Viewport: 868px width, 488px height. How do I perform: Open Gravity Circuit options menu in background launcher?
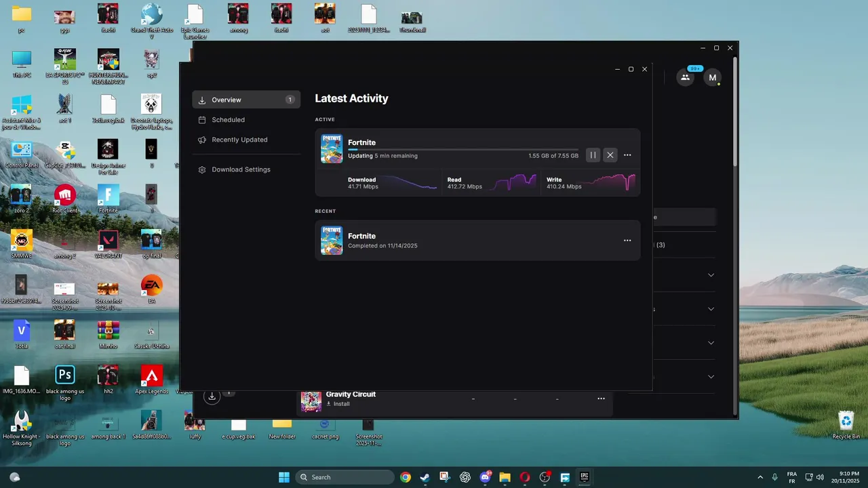pos(601,399)
